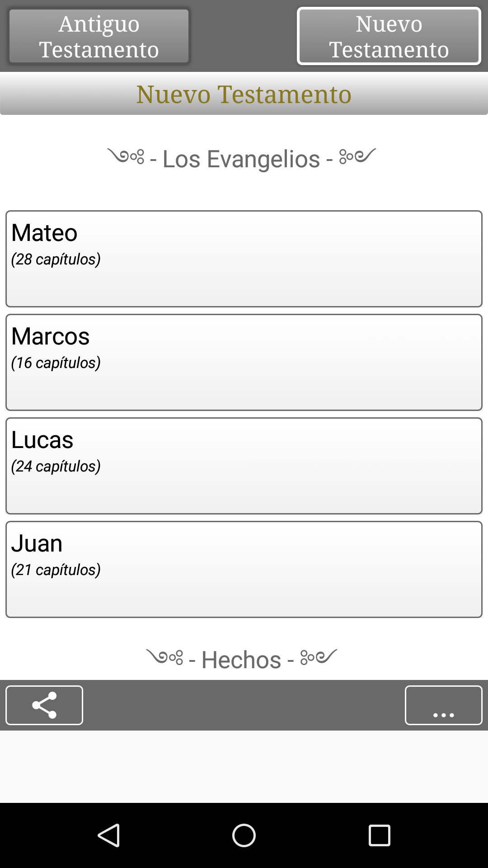Click the left flourish ornament beside Hechos
This screenshot has width=488, height=868.
pos(165,657)
